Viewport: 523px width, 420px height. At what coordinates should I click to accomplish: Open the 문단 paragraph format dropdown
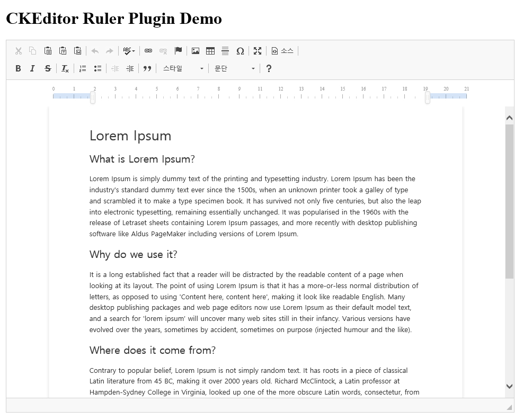[x=234, y=69]
